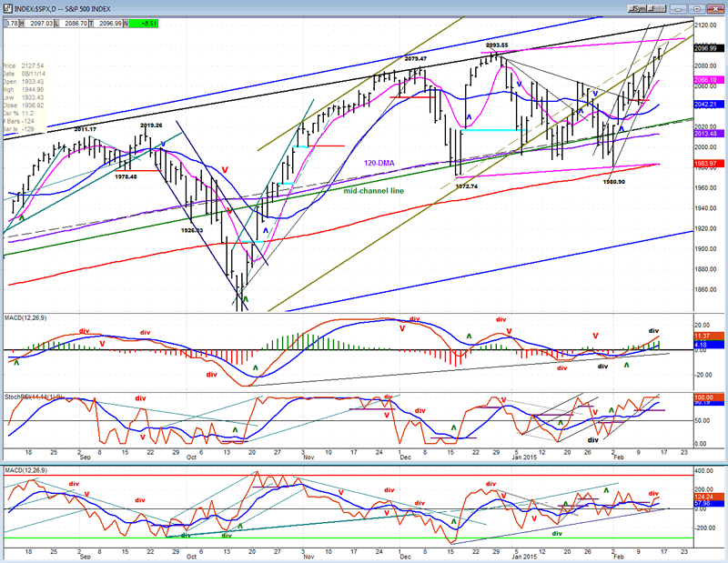Click the 1972.74 December low label

[467, 186]
